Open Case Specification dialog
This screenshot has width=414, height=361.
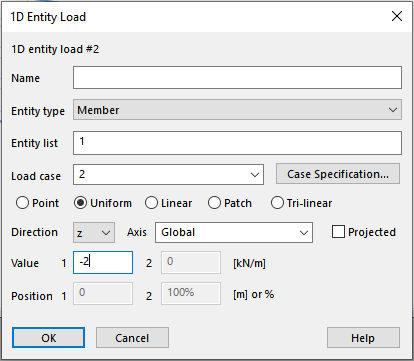pos(338,174)
